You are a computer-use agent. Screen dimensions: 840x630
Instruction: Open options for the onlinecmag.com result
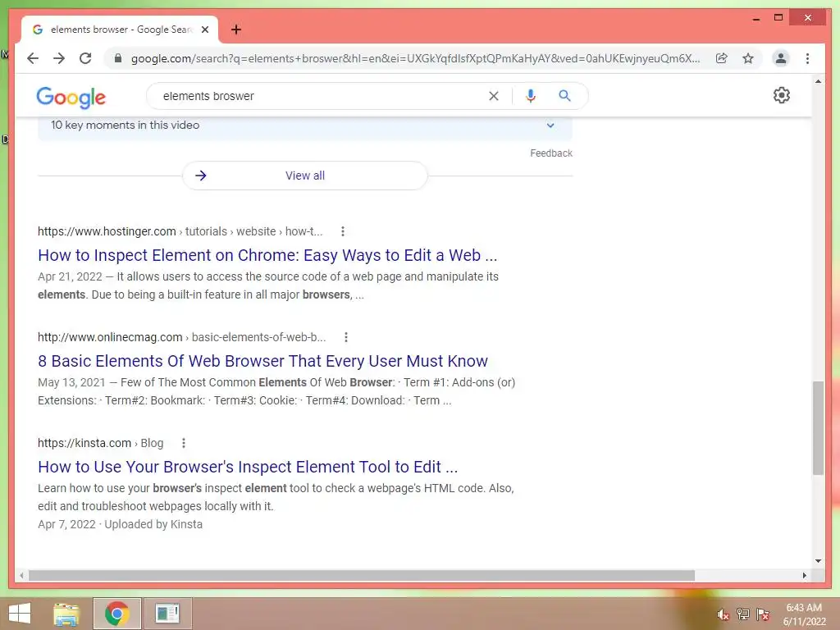coord(346,337)
